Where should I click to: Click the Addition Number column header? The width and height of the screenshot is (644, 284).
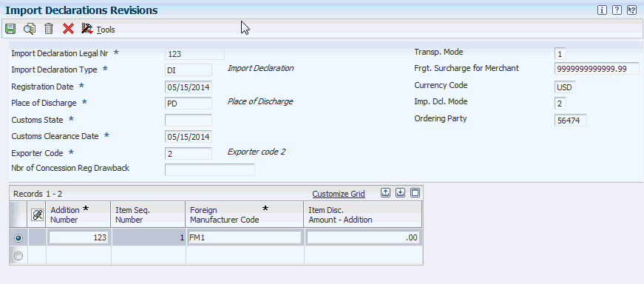coord(78,214)
